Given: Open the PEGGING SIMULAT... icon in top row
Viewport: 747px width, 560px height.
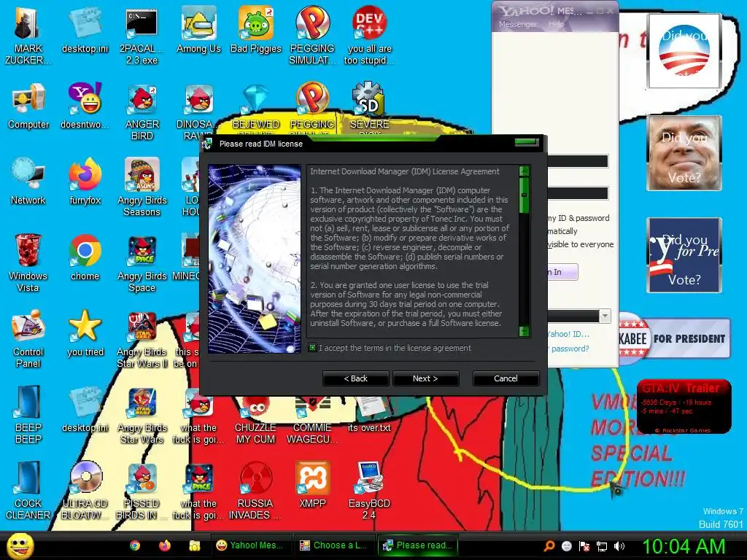Looking at the screenshot, I should [312, 35].
